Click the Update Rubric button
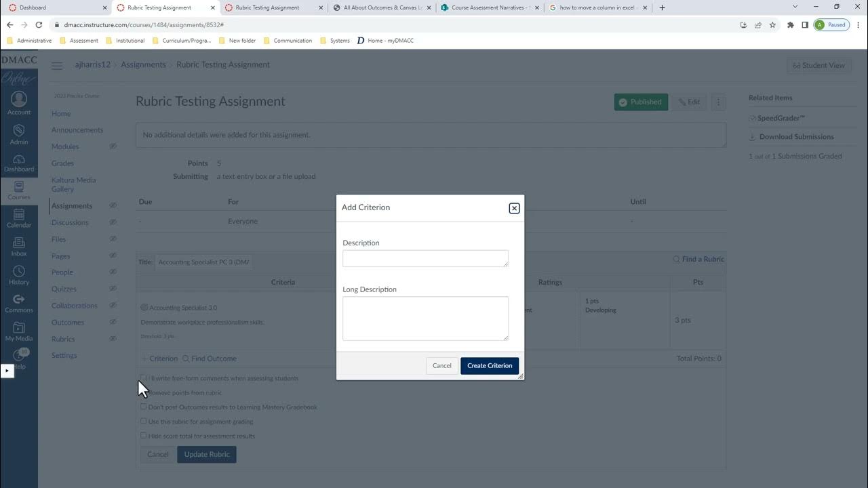 [x=207, y=455]
